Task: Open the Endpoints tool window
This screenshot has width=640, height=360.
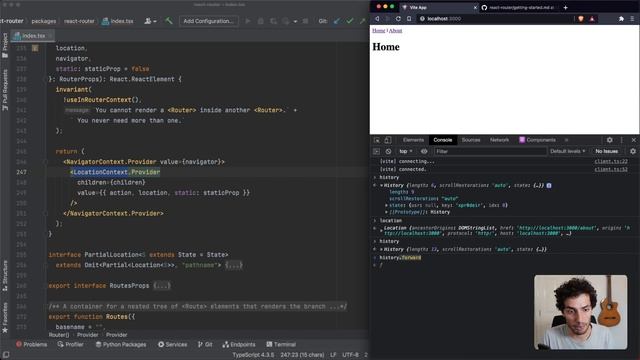Action: 239,344
